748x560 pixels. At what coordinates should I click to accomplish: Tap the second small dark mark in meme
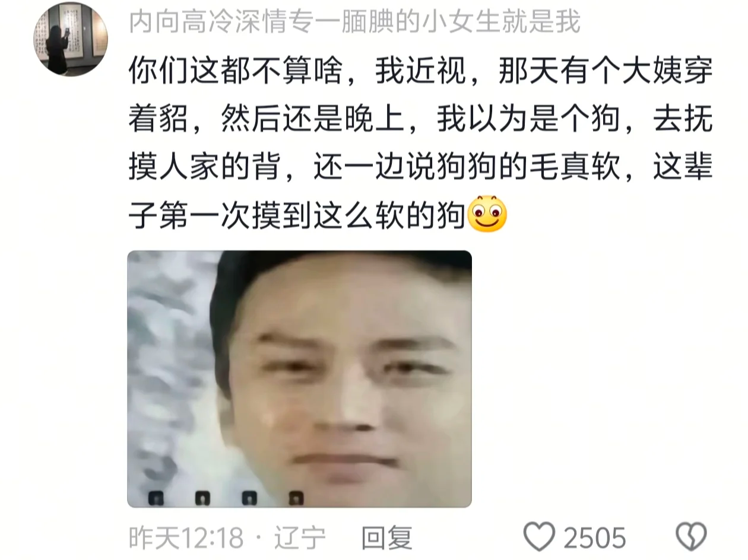point(202,498)
